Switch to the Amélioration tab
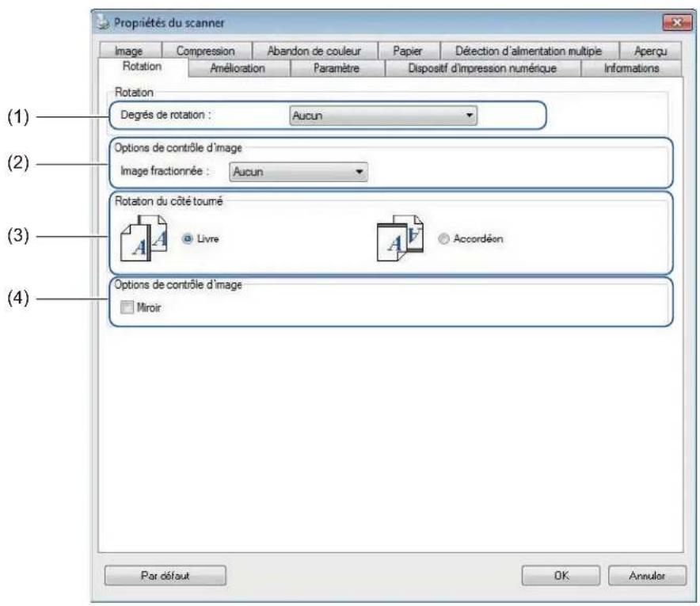The image size is (700, 606). [238, 68]
